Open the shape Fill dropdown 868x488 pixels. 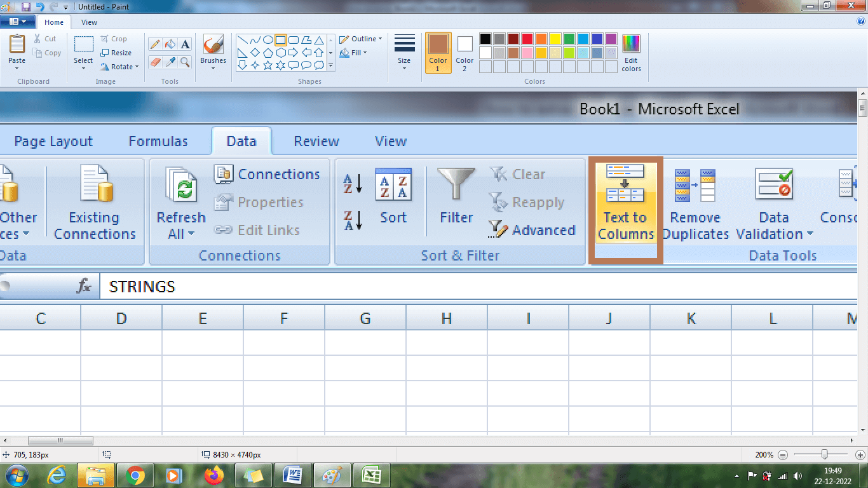[x=354, y=53]
